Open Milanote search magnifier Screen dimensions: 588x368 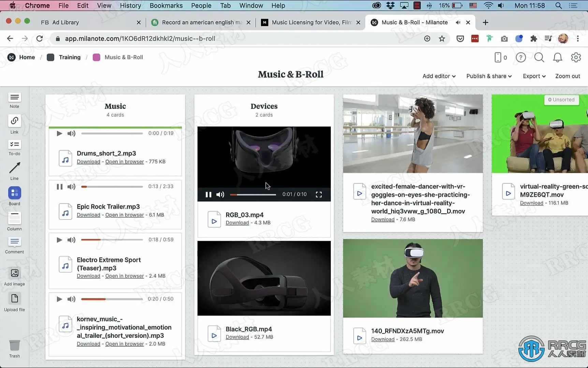539,57
